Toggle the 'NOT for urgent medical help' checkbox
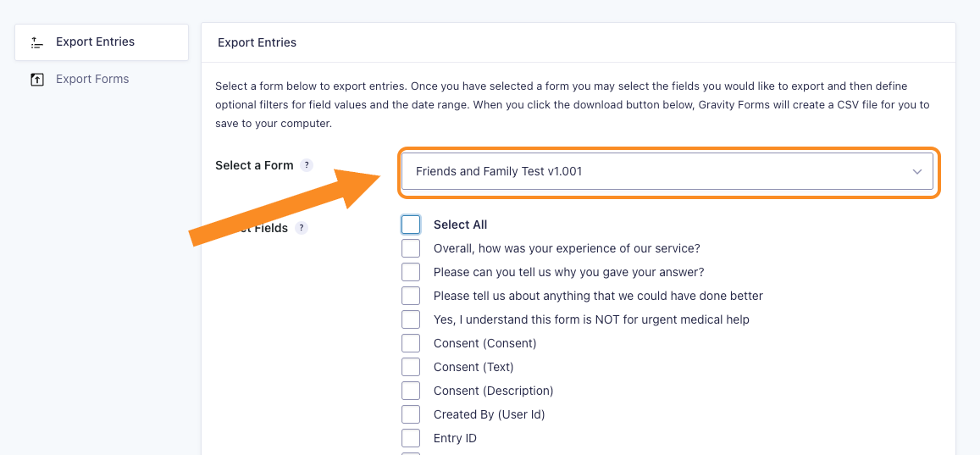The width and height of the screenshot is (980, 455). click(x=411, y=319)
